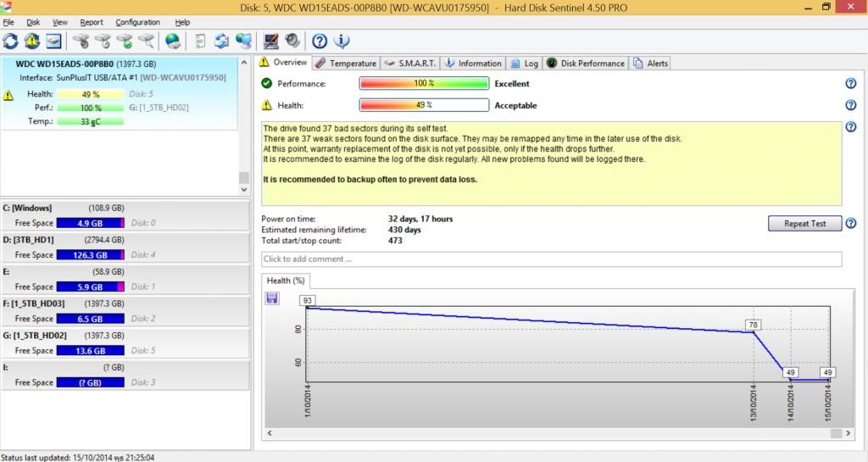Select the Health (%) graph tab
Screen dimensions: 868x462
[x=286, y=281]
